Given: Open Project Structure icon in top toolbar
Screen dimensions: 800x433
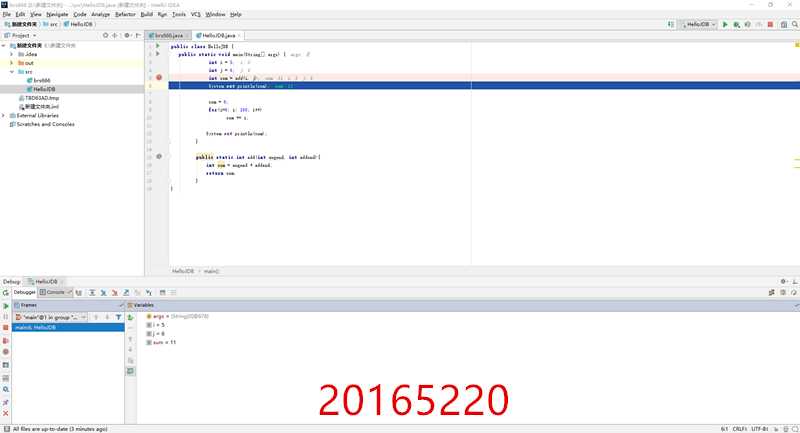Looking at the screenshot, I should (784, 24).
